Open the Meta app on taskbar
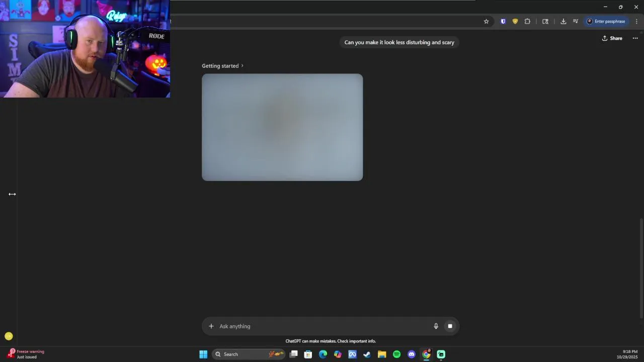The image size is (644, 362). (352, 354)
